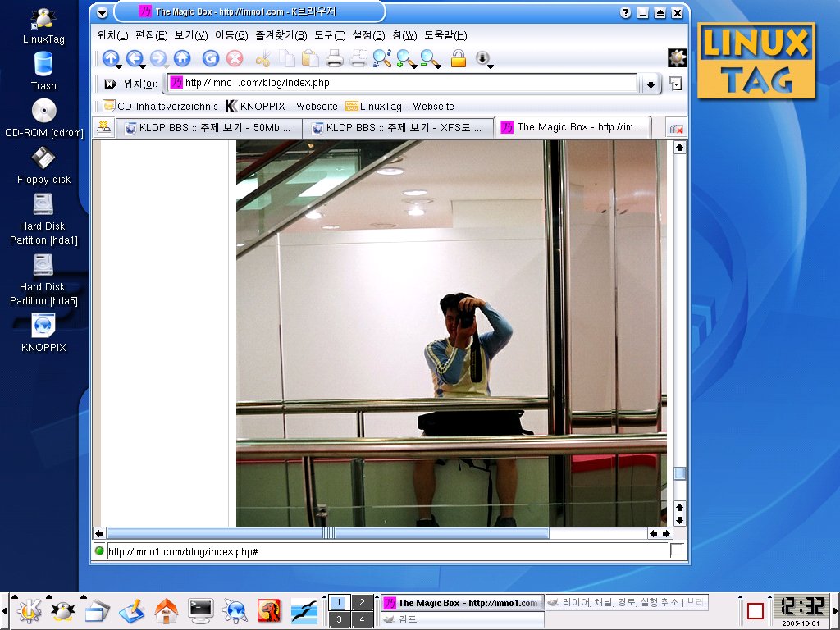Open the 편집(E) menu
The image size is (840, 630).
[152, 35]
